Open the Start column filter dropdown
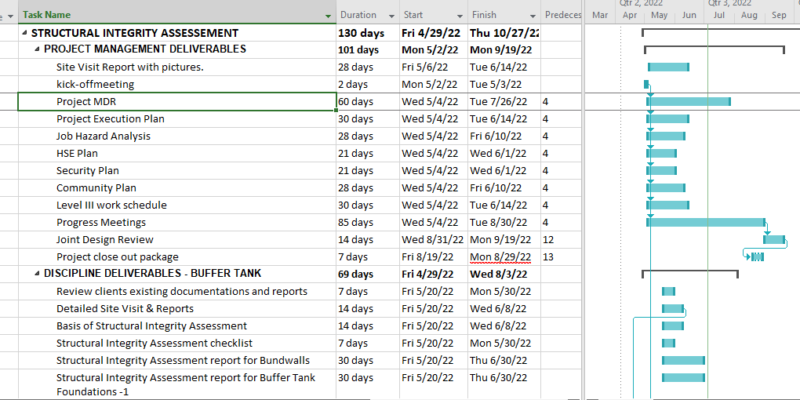This screenshot has height=400, width=800. pos(457,16)
